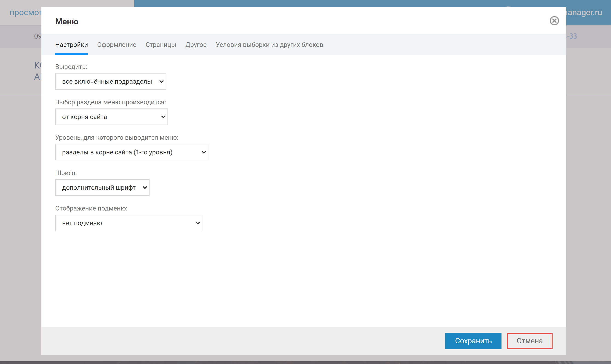
Task: Click the chevron arrow of Выводить select
Action: [161, 81]
